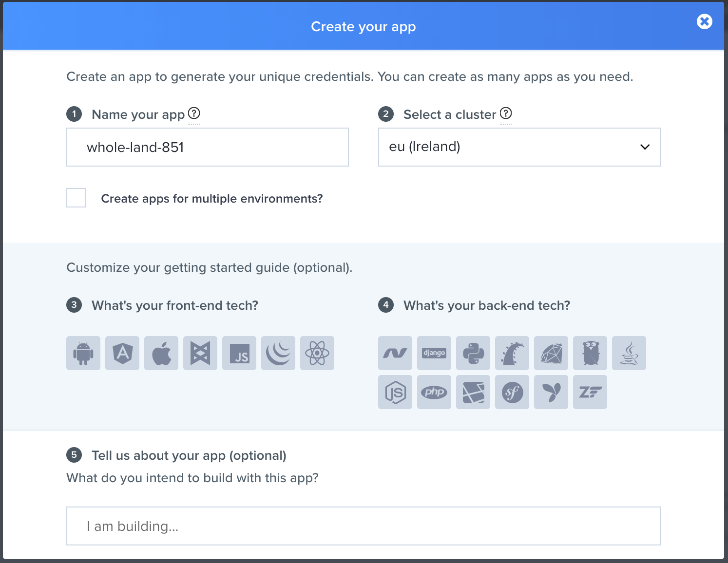Choose the PHP back-end icon
Image resolution: width=728 pixels, height=563 pixels.
click(434, 392)
